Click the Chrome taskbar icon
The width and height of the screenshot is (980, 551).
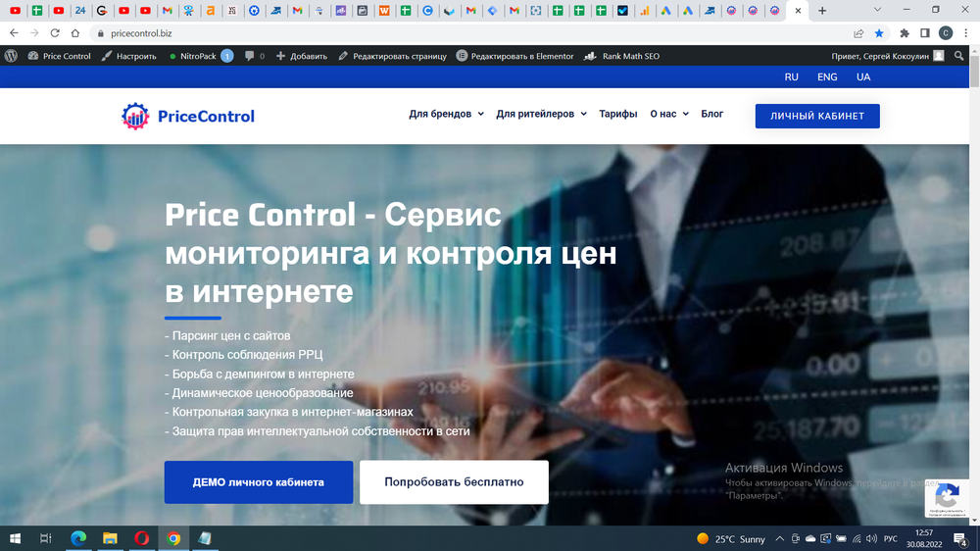[173, 538]
